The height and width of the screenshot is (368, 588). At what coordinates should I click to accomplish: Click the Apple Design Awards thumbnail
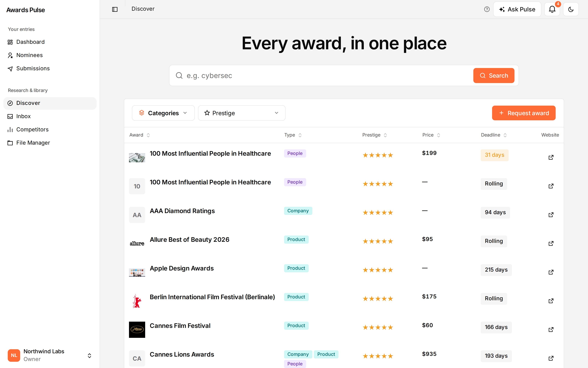(137, 272)
